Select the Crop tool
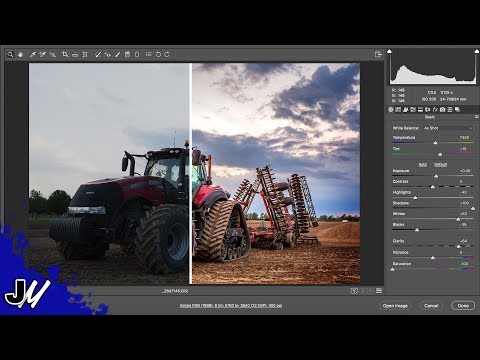Viewport: 480px width, 360px height. [x=65, y=54]
